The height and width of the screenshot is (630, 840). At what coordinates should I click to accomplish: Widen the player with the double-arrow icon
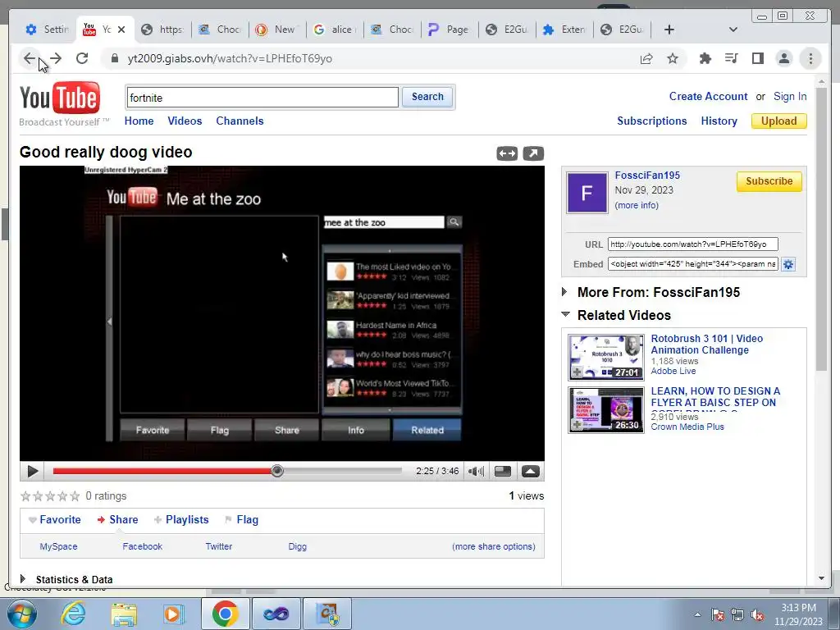pyautogui.click(x=507, y=153)
